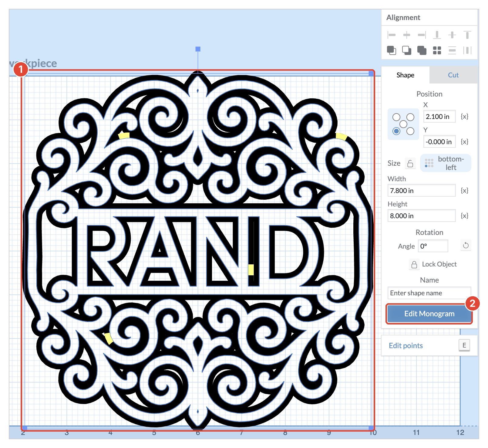Align shapes to the left edge

click(x=392, y=35)
